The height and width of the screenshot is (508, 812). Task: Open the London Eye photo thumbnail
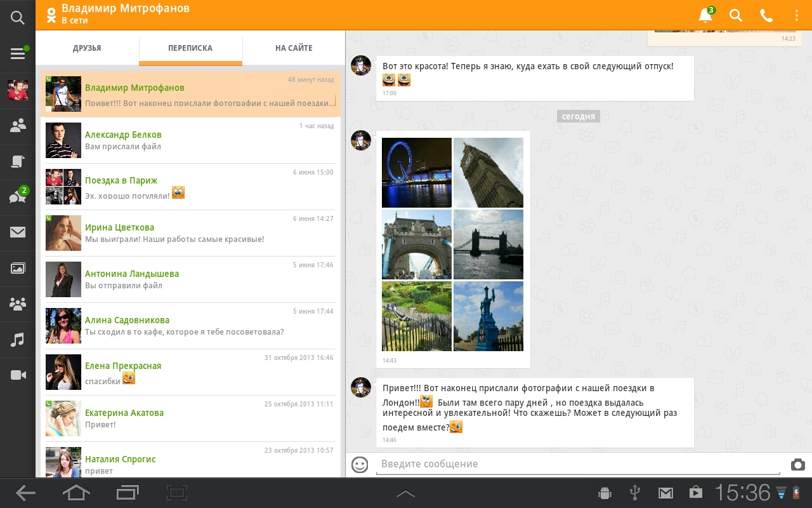(x=417, y=173)
